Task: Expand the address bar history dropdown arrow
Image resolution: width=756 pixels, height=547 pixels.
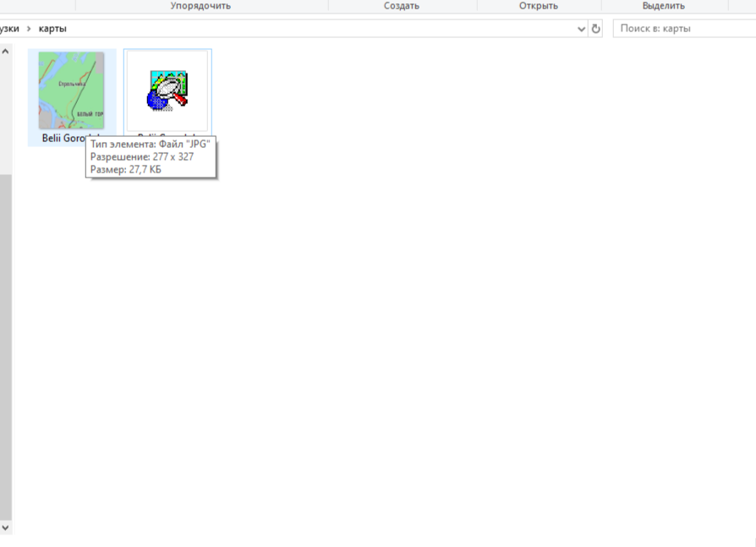Action: [x=581, y=29]
